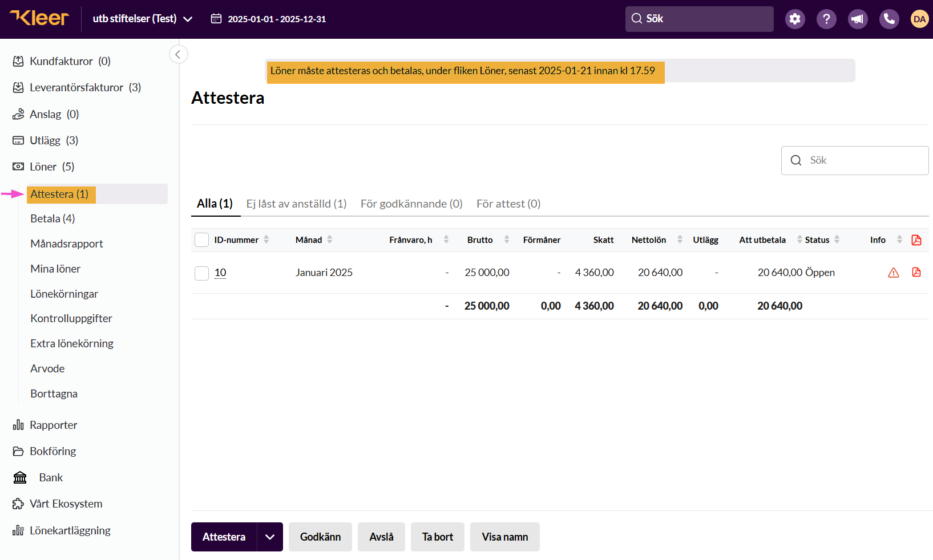Screen dimensions: 933x560
Task: Sort by Brutto column arrows
Action: [x=507, y=240]
